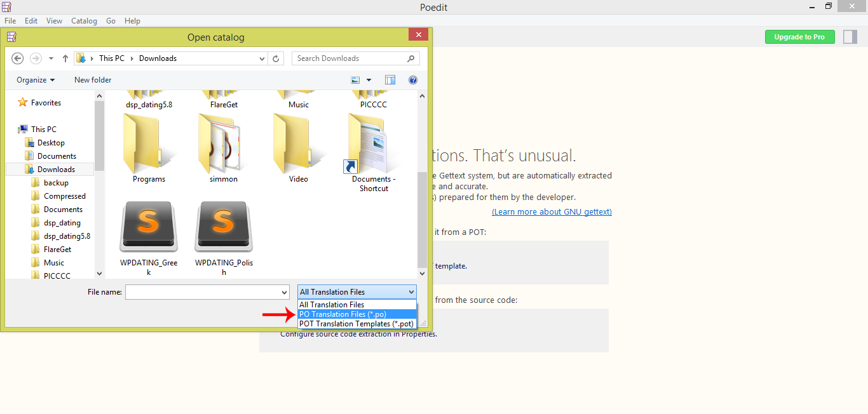Open recent locations dropdown arrow
Screen dimensions: 868x414
pyautogui.click(x=51, y=58)
